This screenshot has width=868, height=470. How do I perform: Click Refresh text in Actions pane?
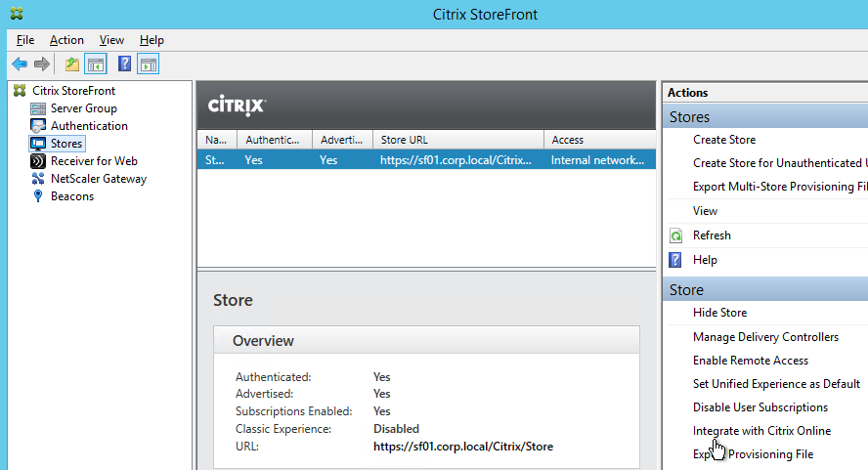coord(712,235)
